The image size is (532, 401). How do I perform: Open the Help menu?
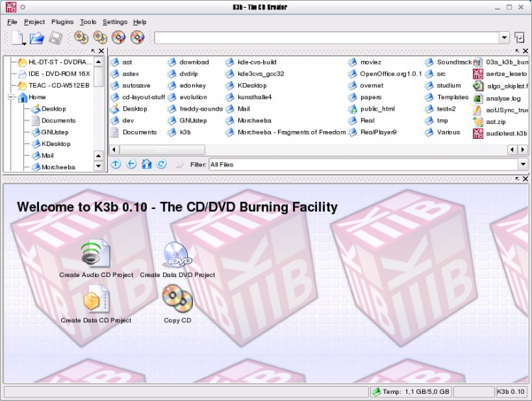(x=140, y=22)
